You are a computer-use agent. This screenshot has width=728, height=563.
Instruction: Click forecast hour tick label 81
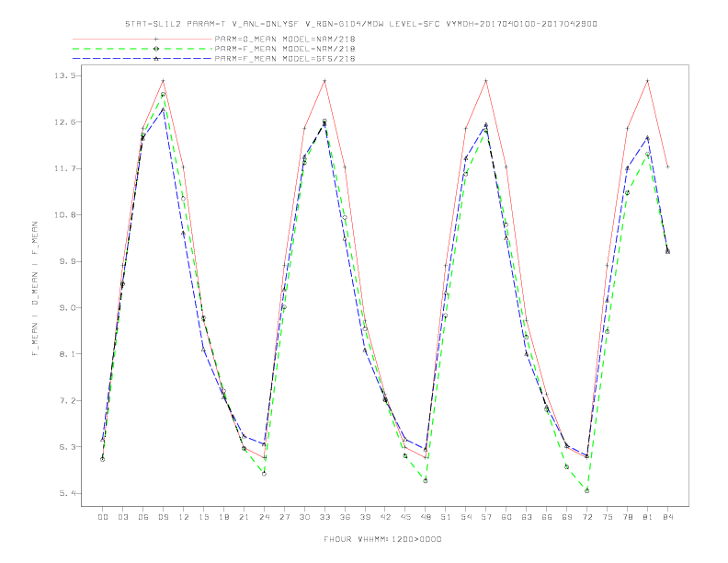coord(648,517)
